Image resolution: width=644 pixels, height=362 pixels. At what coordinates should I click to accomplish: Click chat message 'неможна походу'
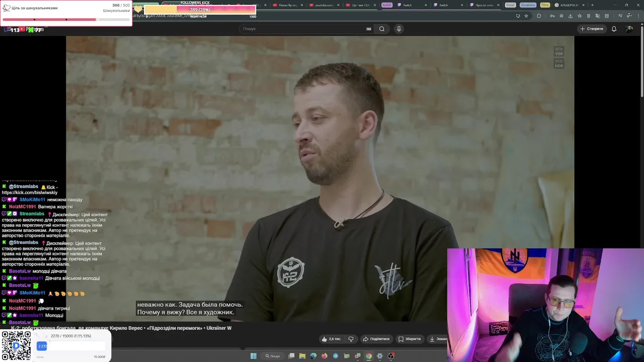(x=65, y=200)
